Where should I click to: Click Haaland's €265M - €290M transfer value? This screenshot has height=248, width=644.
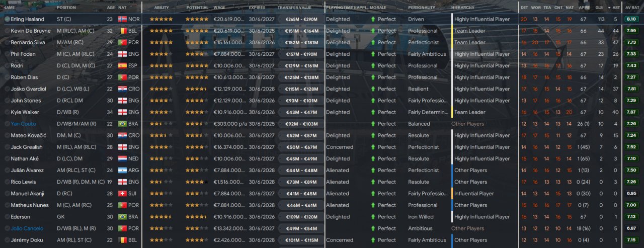click(301, 19)
